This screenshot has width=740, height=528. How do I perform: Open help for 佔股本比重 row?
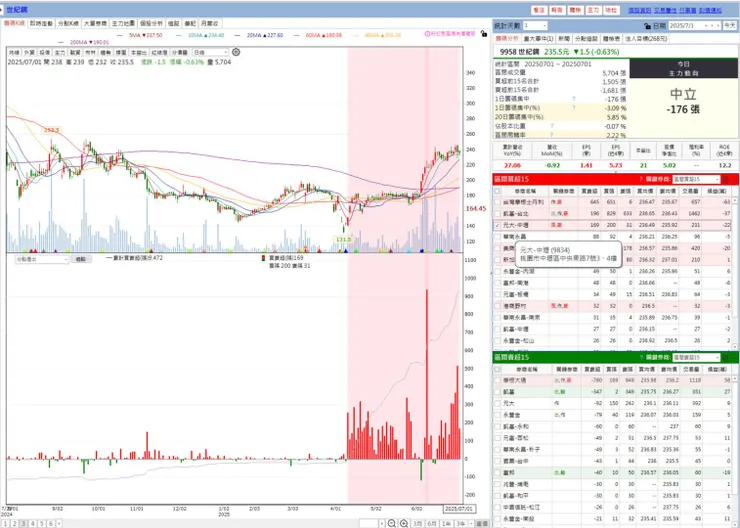pyautogui.click(x=551, y=126)
